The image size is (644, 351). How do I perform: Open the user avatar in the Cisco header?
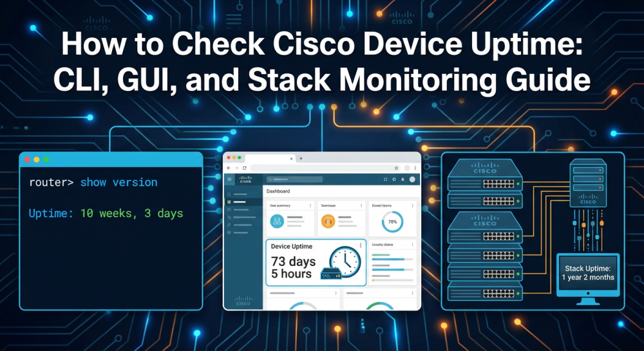tap(412, 180)
